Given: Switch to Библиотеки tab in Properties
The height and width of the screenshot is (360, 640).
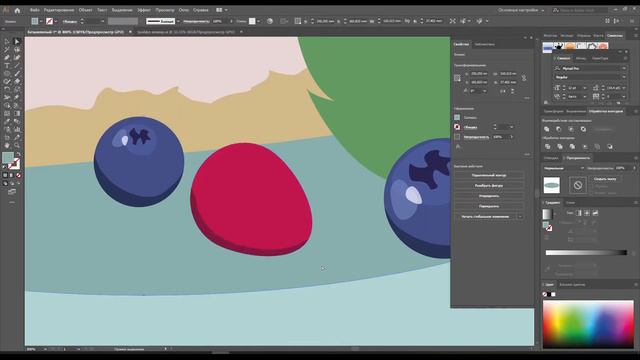Looking at the screenshot, I should (x=484, y=44).
